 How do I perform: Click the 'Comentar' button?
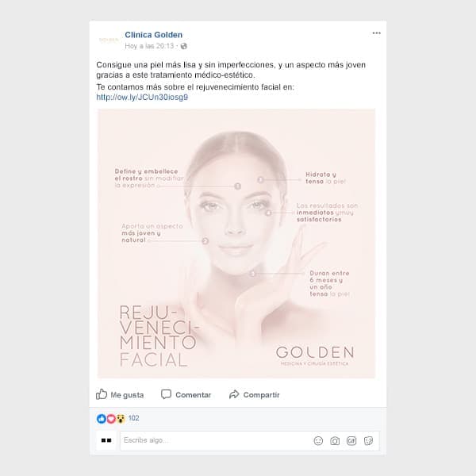coord(186,394)
